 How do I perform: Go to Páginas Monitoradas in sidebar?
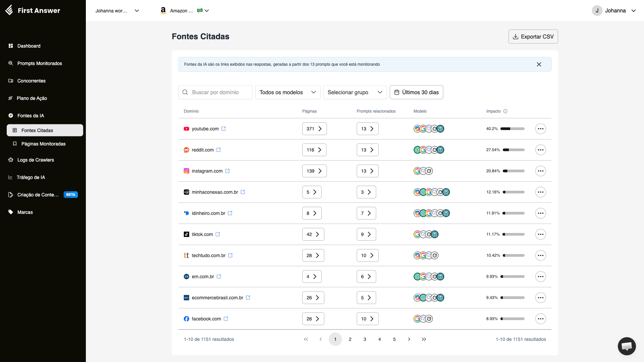43,144
